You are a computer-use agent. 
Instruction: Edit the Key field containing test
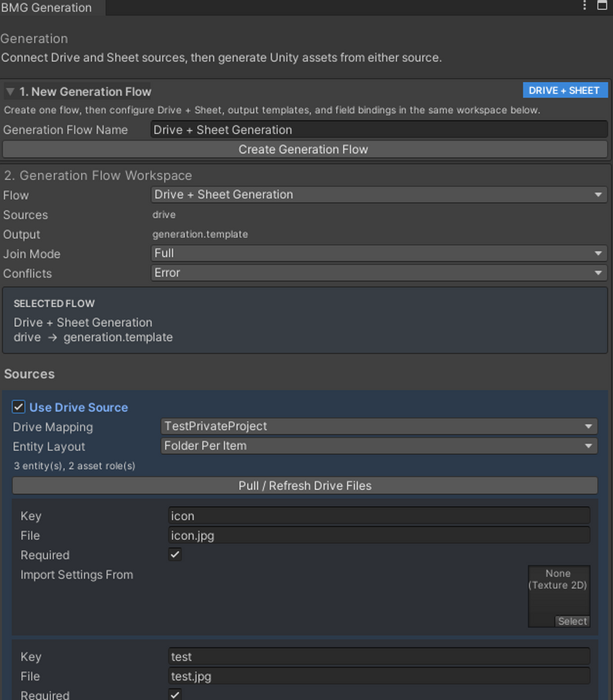click(379, 656)
